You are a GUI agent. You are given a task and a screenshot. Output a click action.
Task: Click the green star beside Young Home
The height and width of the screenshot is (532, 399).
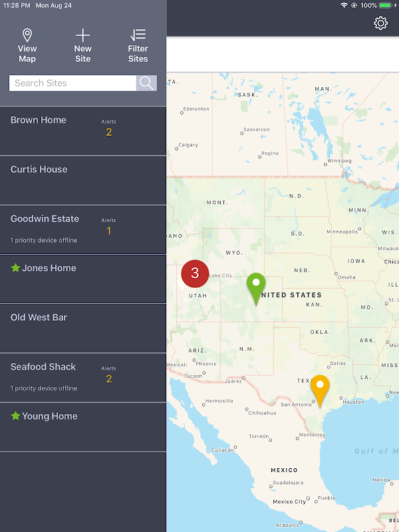[15, 416]
